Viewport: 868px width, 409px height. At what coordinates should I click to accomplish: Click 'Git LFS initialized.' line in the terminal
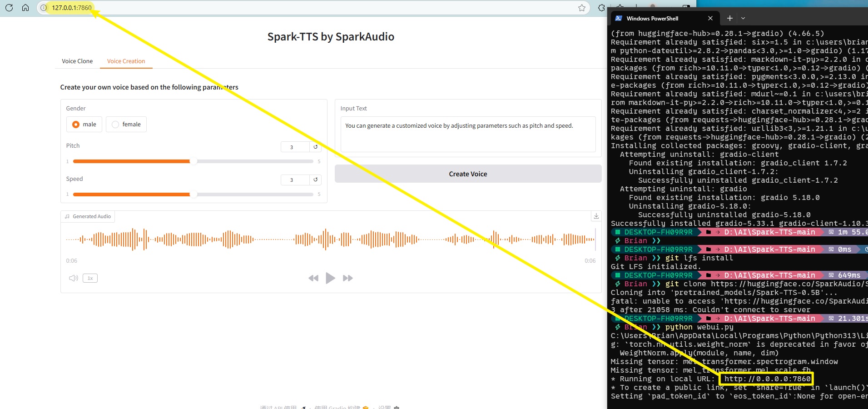tap(656, 267)
